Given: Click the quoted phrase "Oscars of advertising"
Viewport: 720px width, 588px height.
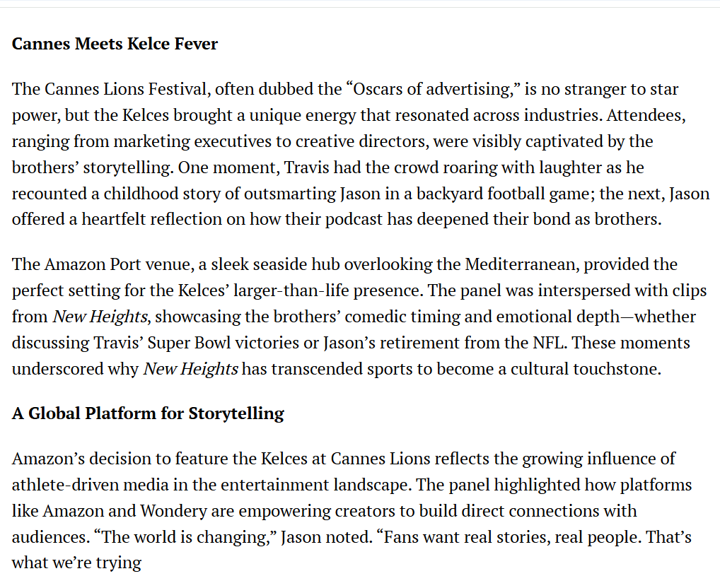Looking at the screenshot, I should pyautogui.click(x=431, y=90).
